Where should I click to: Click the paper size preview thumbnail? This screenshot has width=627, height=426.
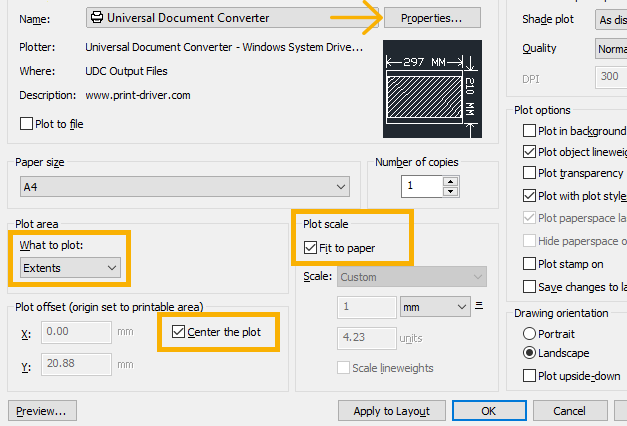point(432,89)
